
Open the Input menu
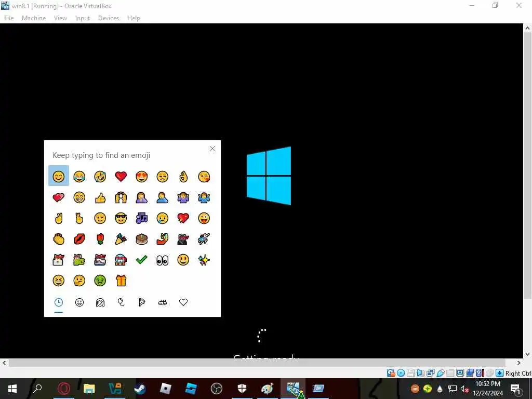[83, 18]
